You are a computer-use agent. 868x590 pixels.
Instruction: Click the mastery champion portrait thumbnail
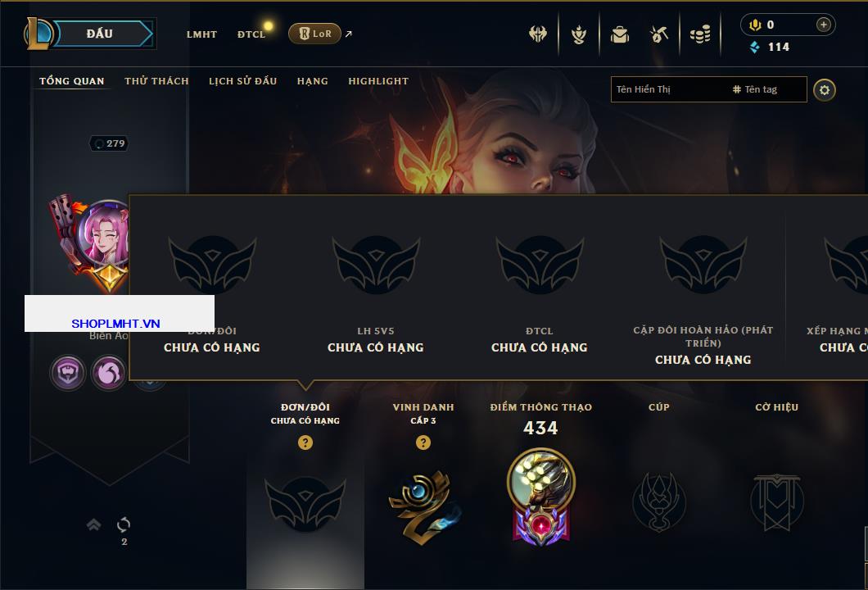pos(540,479)
